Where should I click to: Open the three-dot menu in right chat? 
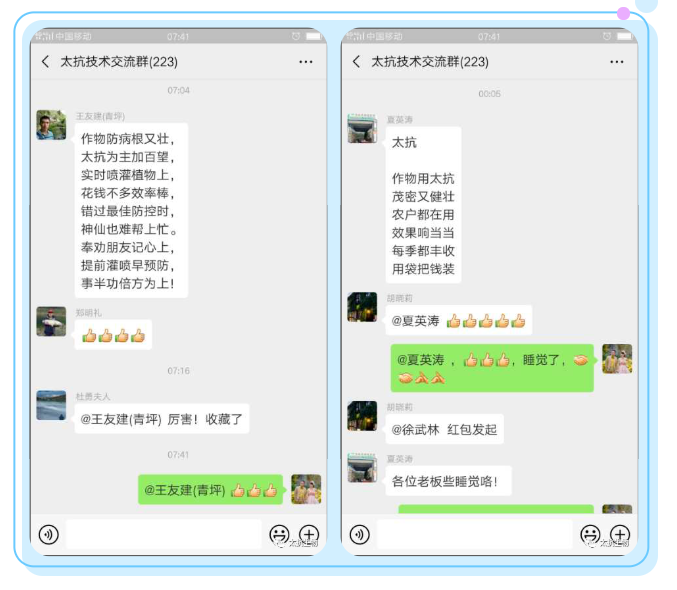coord(617,62)
